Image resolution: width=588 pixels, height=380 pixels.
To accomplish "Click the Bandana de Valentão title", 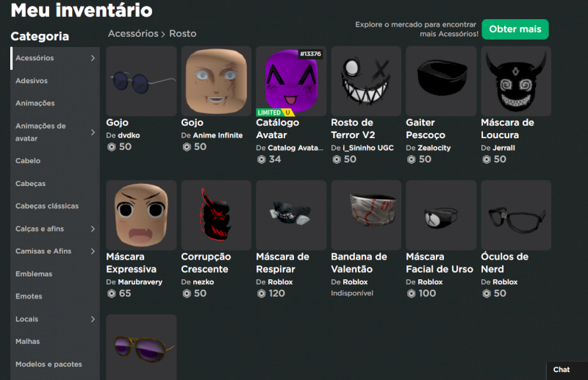I will (x=359, y=262).
